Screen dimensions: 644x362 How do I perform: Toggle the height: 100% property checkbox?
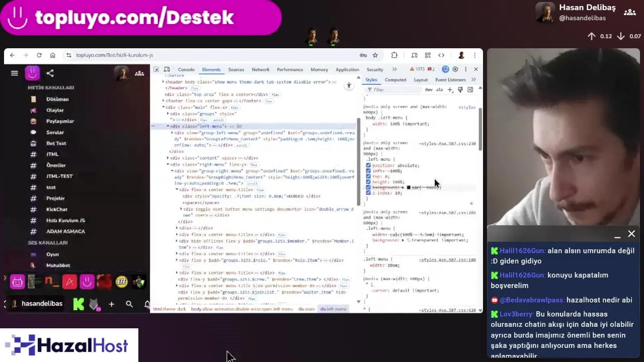pos(368,182)
